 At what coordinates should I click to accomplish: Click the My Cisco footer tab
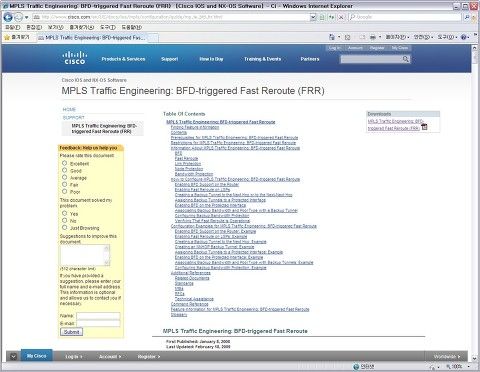coord(36,356)
